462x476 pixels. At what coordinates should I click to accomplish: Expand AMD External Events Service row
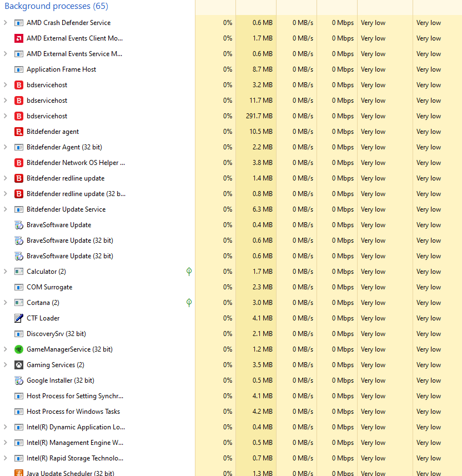tap(5, 54)
